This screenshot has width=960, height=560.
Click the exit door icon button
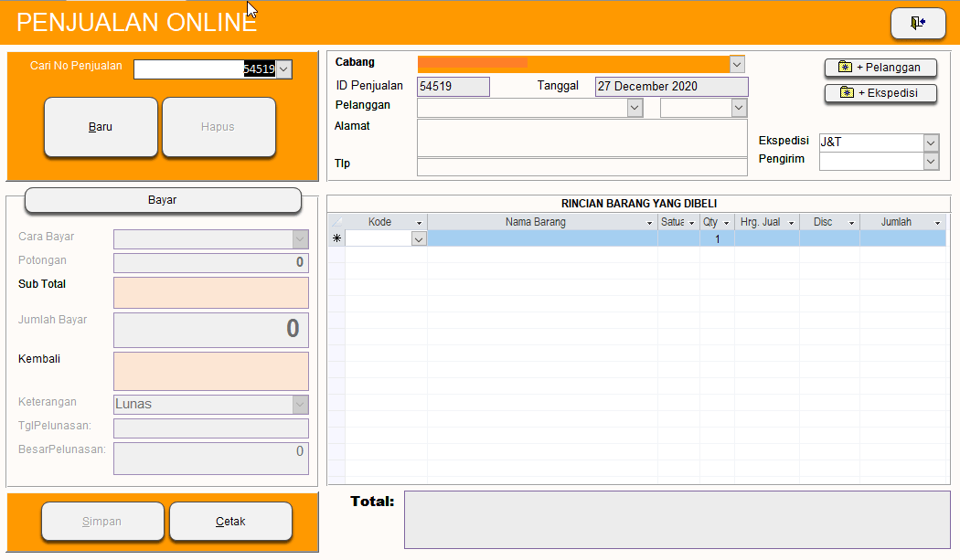[x=918, y=24]
